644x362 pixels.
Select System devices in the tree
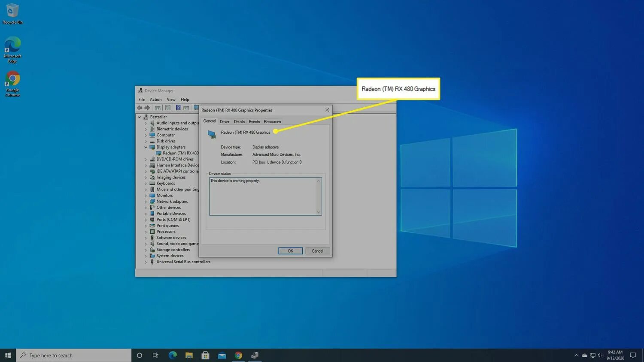[170, 256]
